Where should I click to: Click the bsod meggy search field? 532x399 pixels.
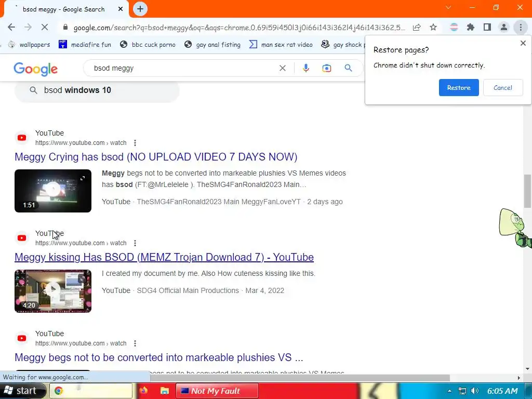tap(183, 68)
